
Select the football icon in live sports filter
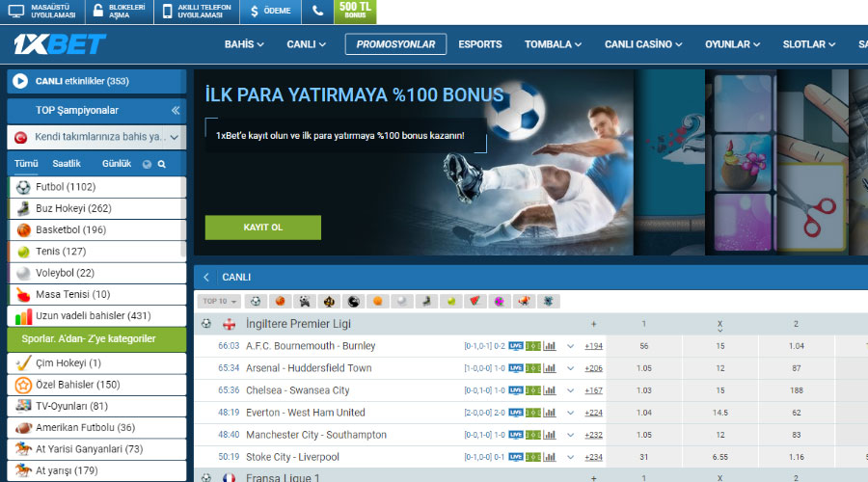click(256, 302)
